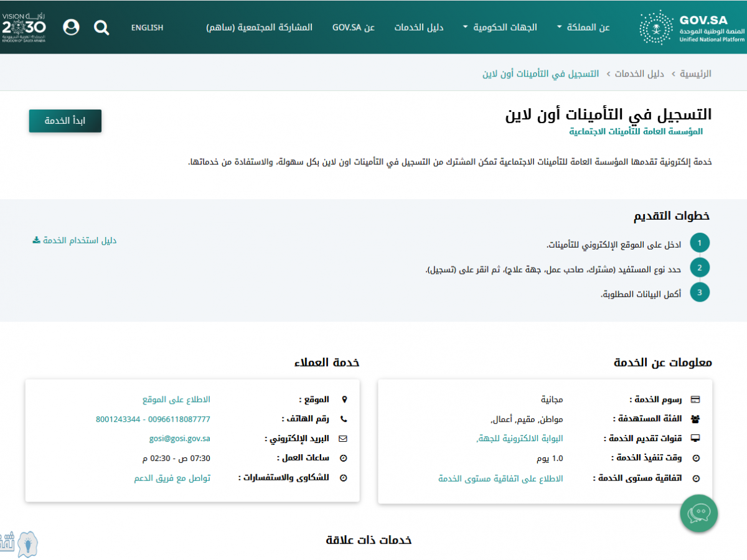The image size is (747, 560).
Task: Click the مواطن، مقيم، أعمال target group value
Action: point(527,419)
